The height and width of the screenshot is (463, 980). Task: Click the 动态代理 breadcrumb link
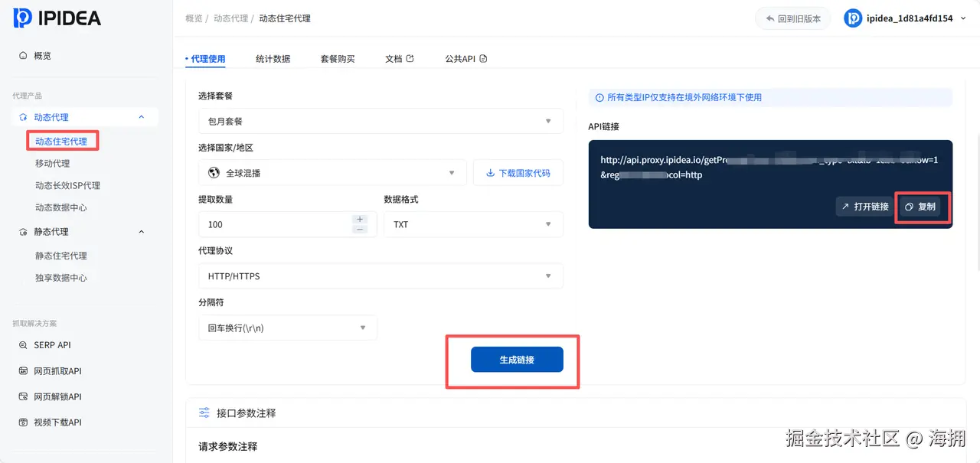pyautogui.click(x=230, y=18)
